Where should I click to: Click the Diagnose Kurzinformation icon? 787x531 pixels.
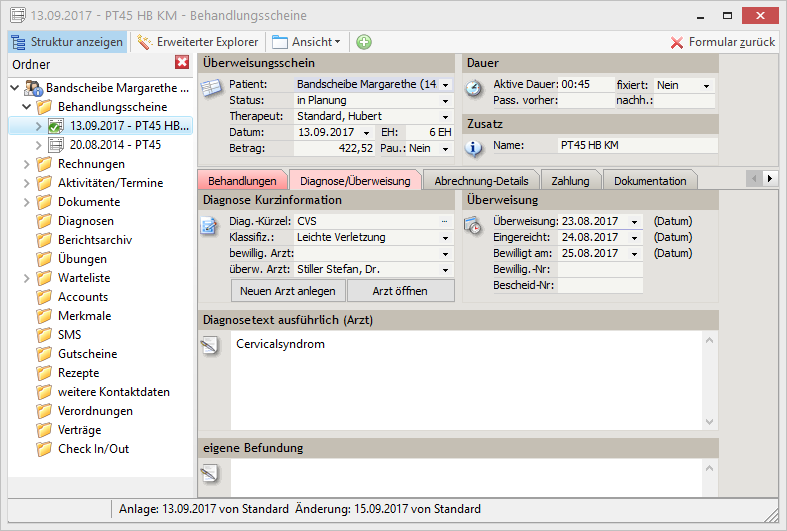click(x=210, y=224)
